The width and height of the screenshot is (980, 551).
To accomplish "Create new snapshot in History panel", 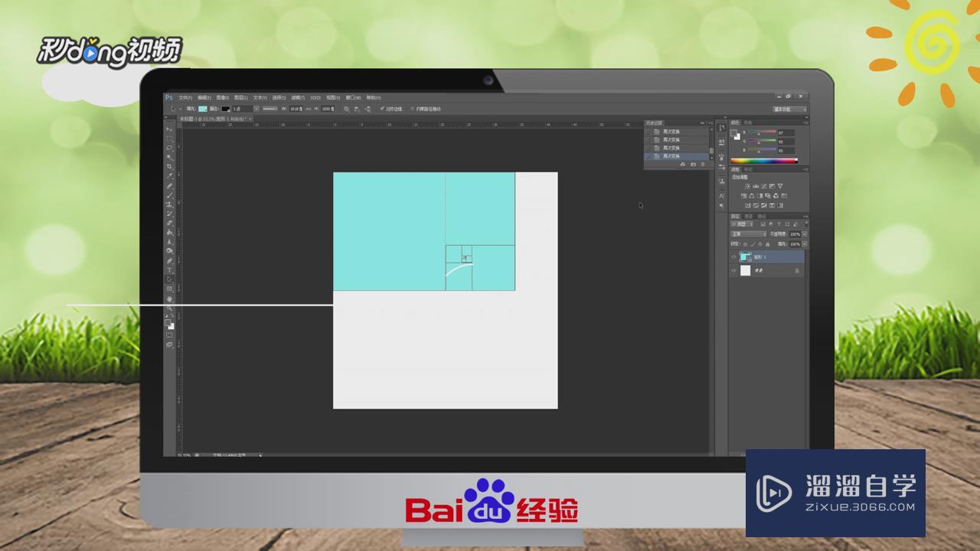I will click(693, 165).
